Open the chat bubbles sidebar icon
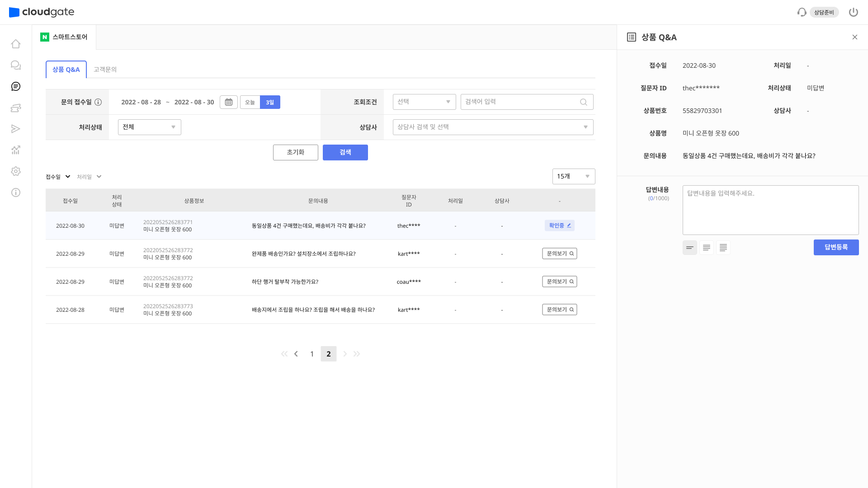The height and width of the screenshot is (488, 868). (x=16, y=65)
